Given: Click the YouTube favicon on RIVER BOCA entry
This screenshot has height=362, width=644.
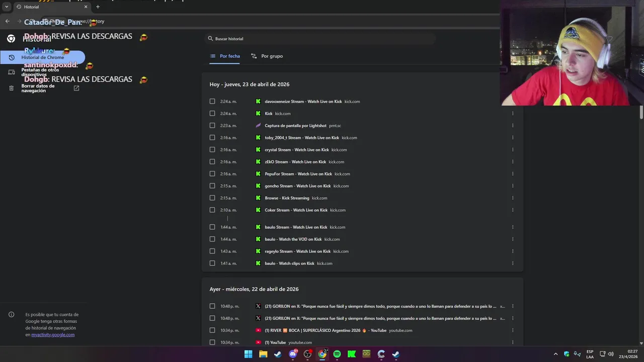Looking at the screenshot, I should click(258, 330).
